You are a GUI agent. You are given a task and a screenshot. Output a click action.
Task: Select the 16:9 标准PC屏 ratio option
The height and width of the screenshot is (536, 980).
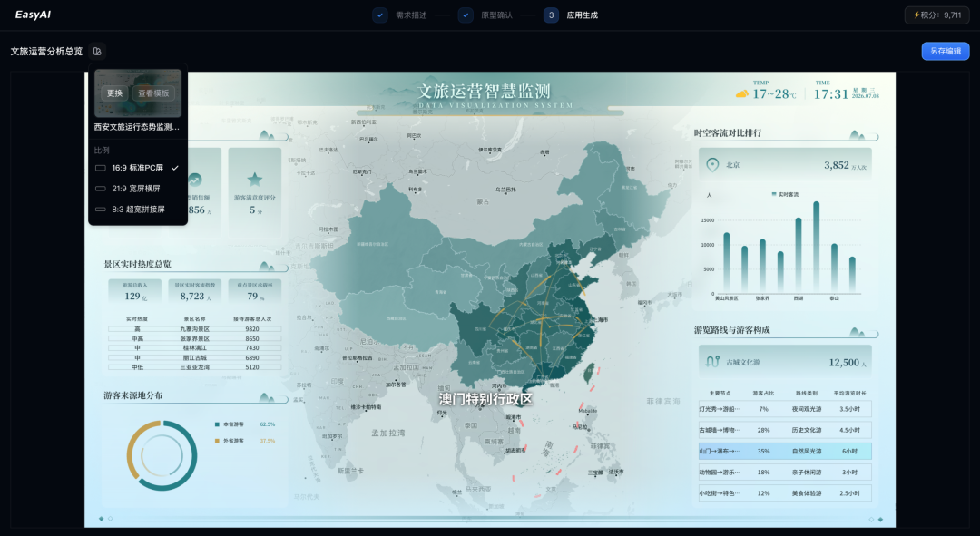pos(138,168)
